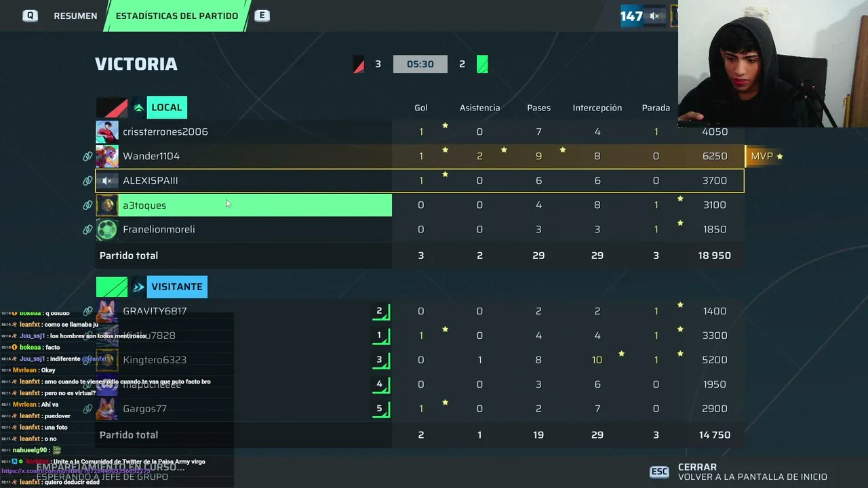Click the LOCAL team label
This screenshot has height=488, width=868.
click(167, 107)
